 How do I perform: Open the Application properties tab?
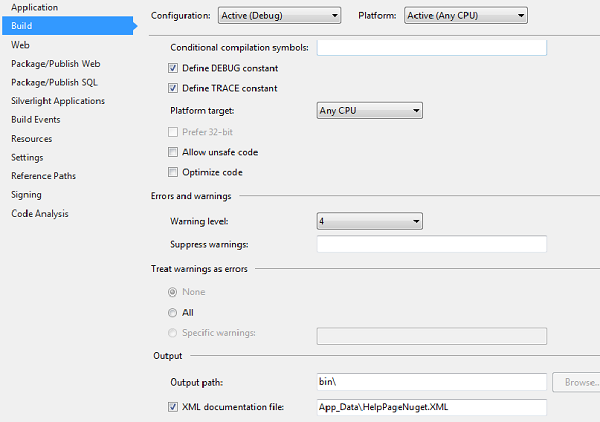[34, 7]
